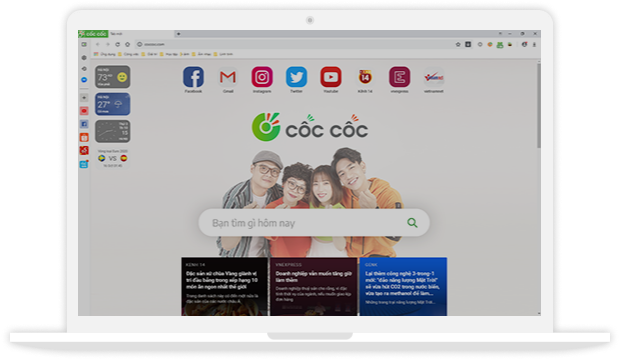Open the 'Âm nhạc' bookmark folder
Screen dimensions: 620x360
(x=202, y=54)
